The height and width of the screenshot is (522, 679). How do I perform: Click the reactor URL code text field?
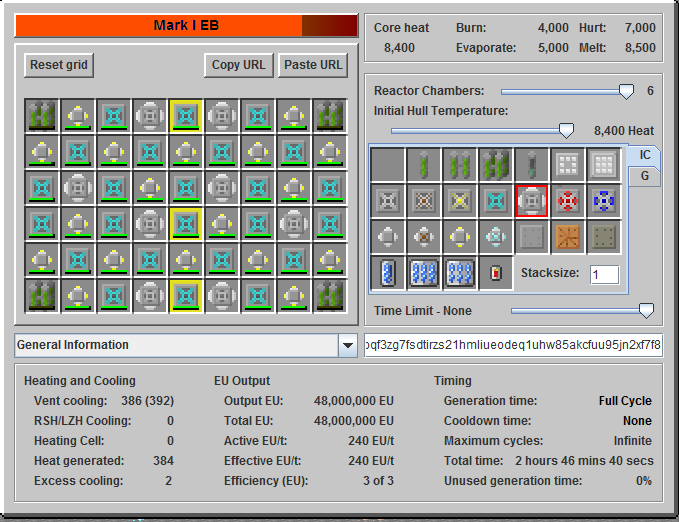click(513, 345)
